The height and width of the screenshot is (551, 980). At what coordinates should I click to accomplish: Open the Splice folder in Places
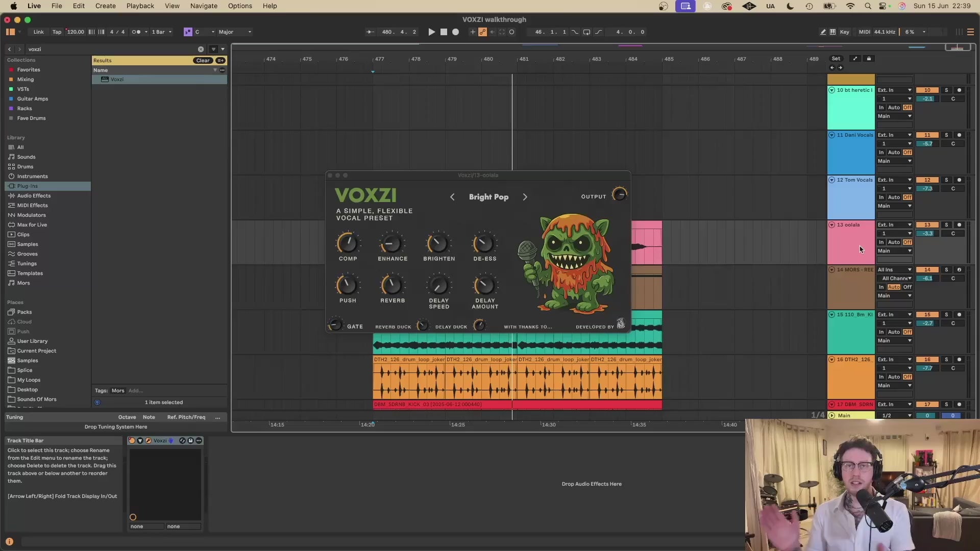(24, 370)
